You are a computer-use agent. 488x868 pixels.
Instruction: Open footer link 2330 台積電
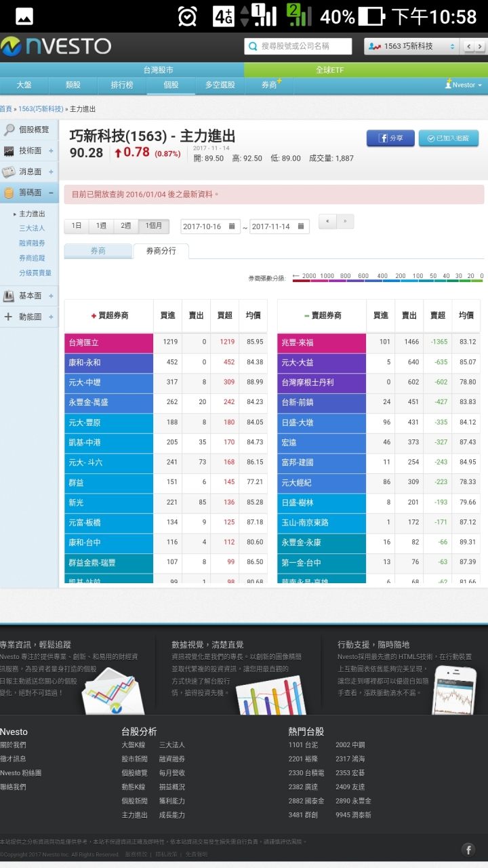point(306,772)
